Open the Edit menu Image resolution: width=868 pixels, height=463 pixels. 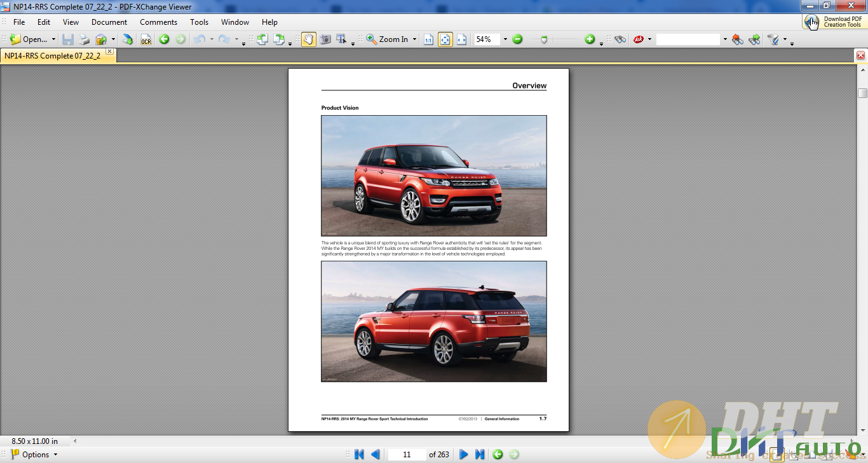pos(44,22)
